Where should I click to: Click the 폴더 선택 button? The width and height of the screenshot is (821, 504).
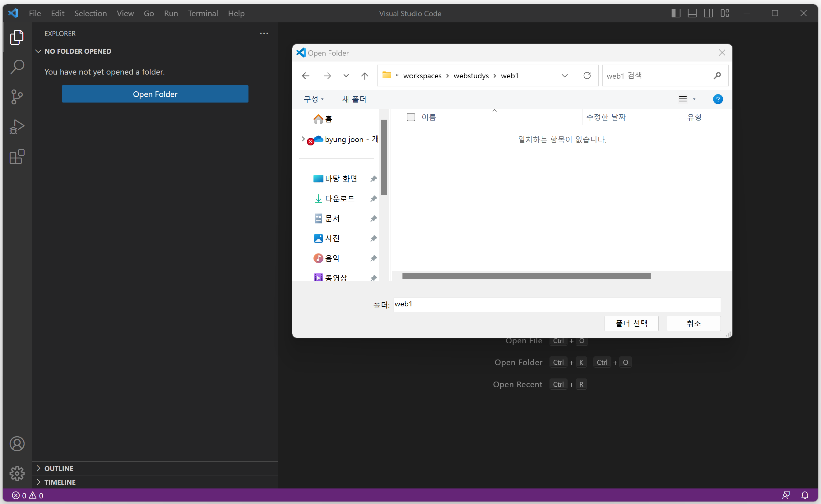tap(631, 323)
